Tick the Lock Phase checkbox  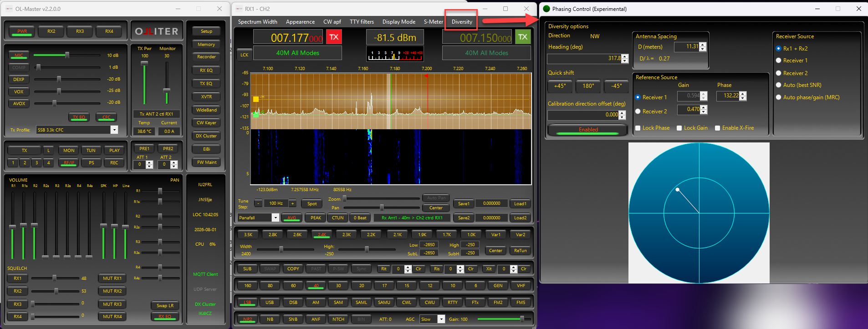coord(638,128)
